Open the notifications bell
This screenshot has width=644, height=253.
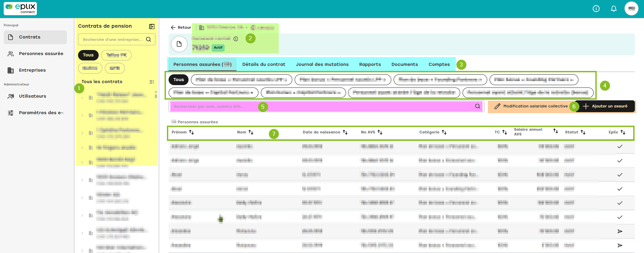pos(614,9)
